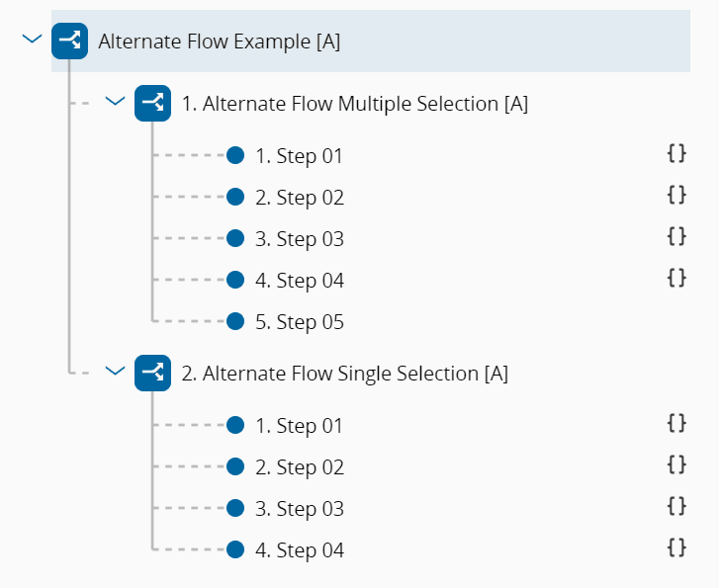Click the blue dot beside Single Selection Step 02
This screenshot has height=588, width=719.
coord(235,466)
